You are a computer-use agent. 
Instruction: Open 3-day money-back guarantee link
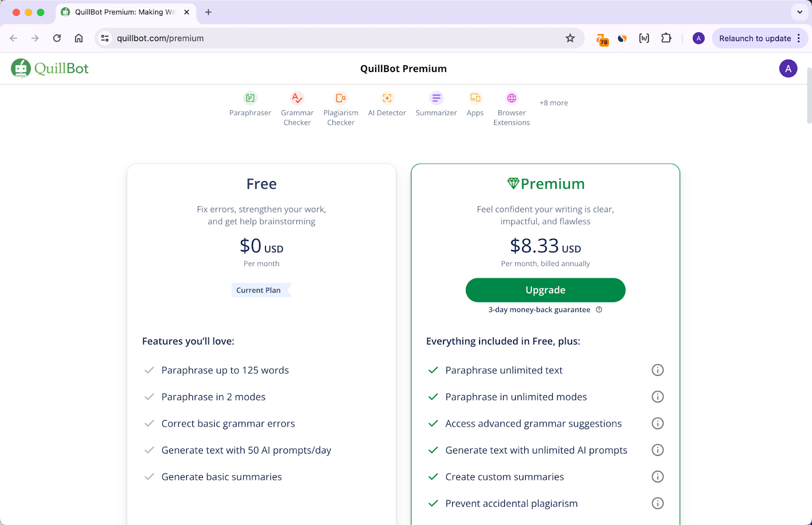pos(539,310)
